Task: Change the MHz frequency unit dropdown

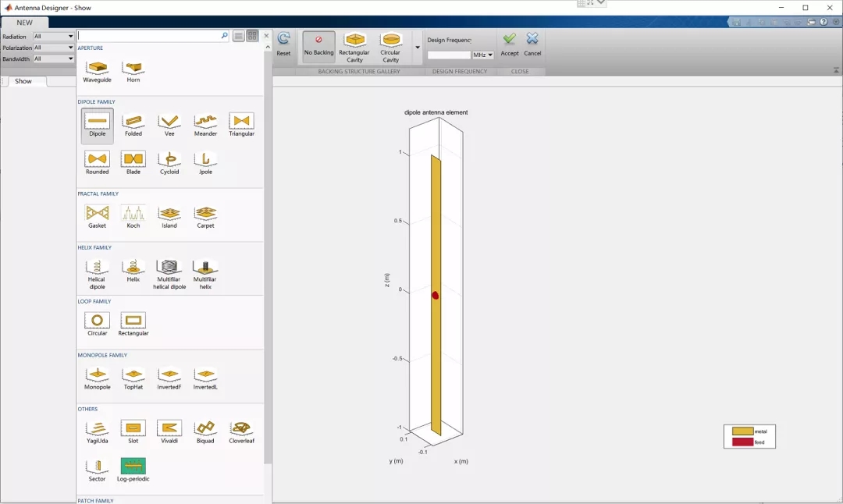Action: 483,55
